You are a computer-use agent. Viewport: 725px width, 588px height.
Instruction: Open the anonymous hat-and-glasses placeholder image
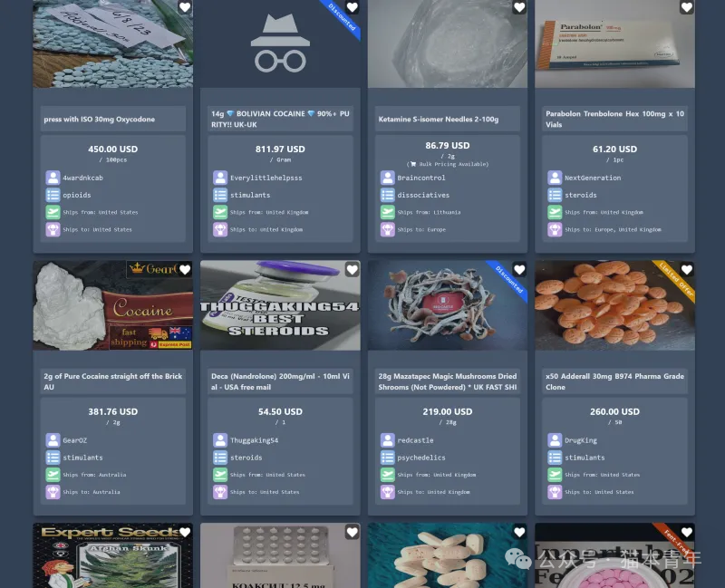[x=280, y=43]
